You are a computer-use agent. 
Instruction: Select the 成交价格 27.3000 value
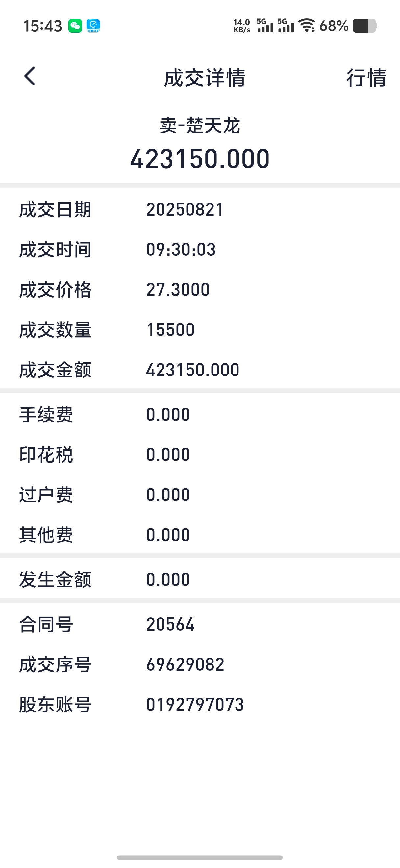178,290
